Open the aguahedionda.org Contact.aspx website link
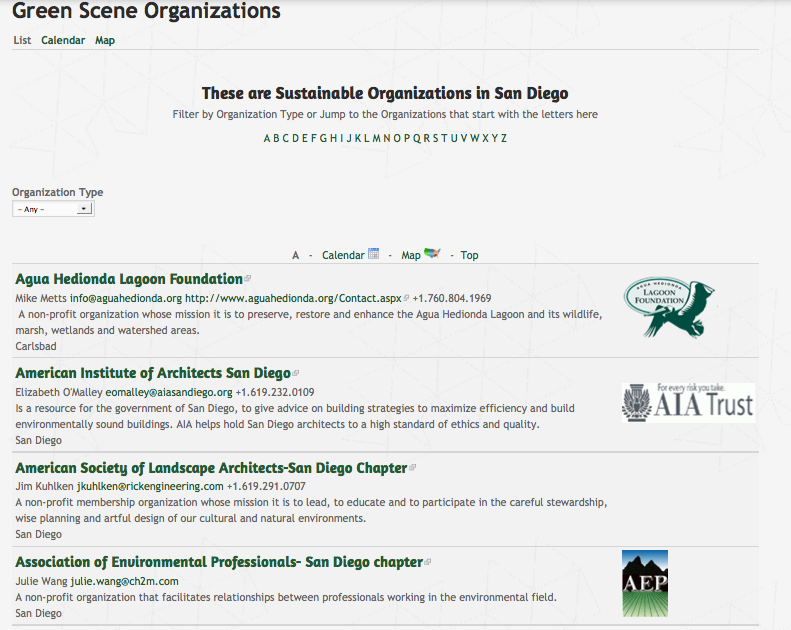 (x=292, y=298)
